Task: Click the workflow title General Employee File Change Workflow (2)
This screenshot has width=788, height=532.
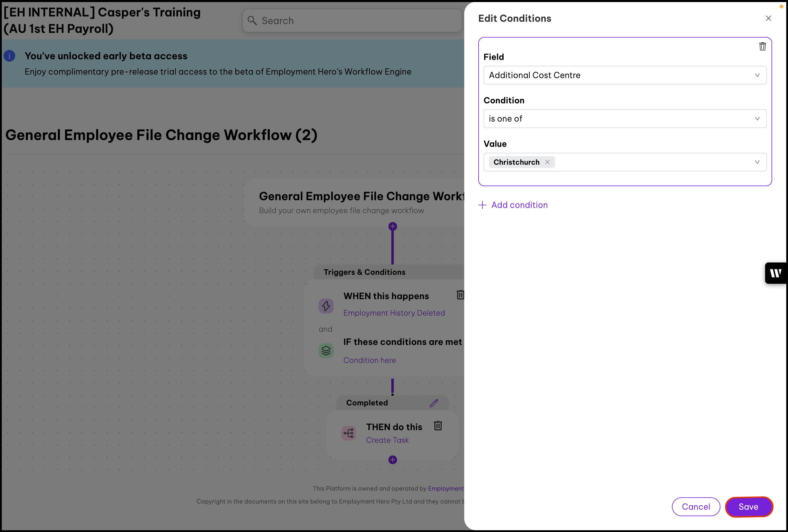Action: coord(161,135)
